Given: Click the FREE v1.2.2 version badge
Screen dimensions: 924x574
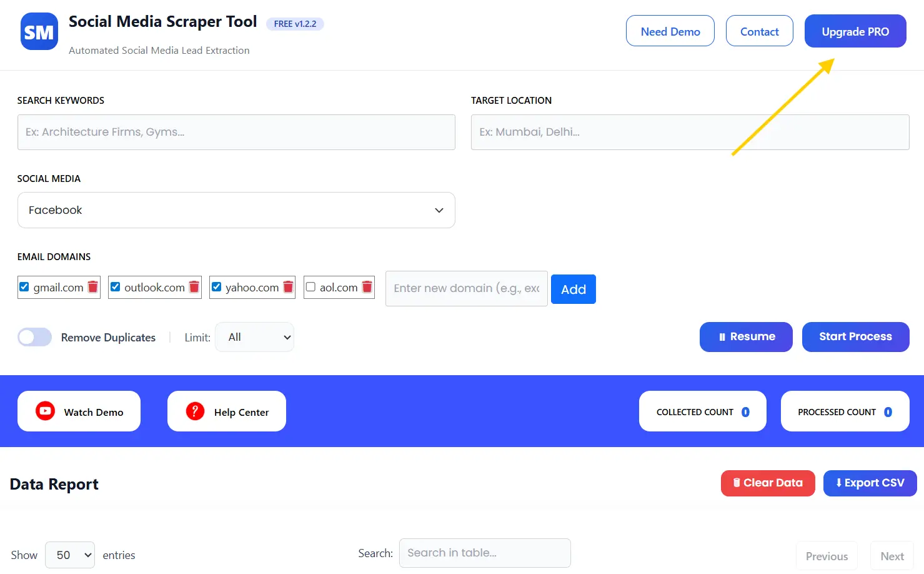Looking at the screenshot, I should pos(295,24).
